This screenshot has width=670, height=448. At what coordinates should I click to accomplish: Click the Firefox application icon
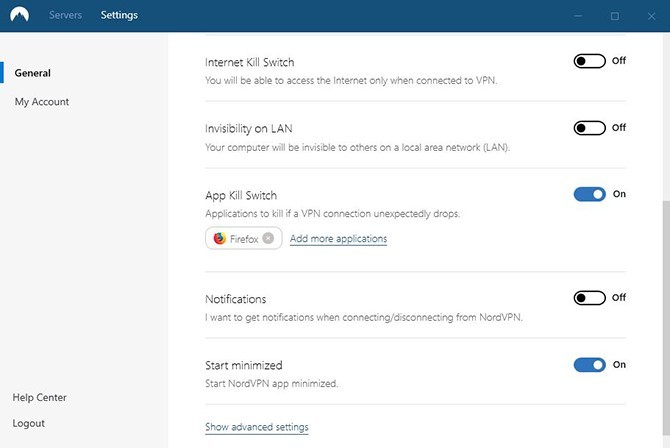[x=220, y=238]
